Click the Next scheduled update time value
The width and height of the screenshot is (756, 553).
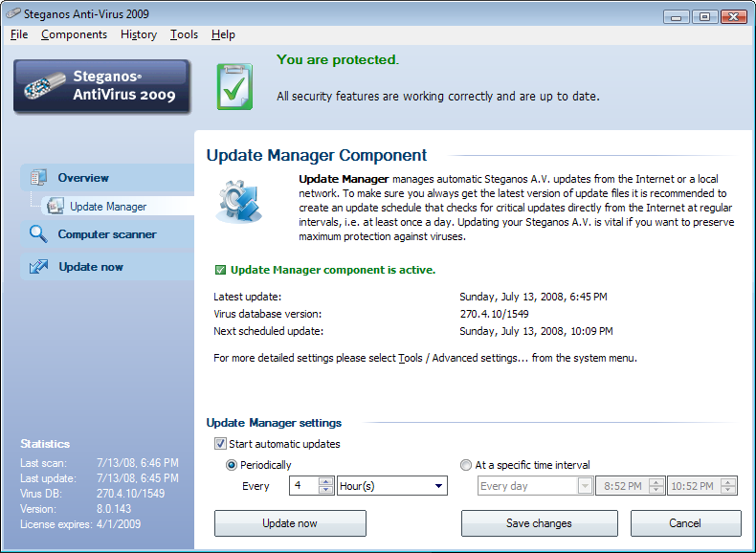[x=536, y=331]
